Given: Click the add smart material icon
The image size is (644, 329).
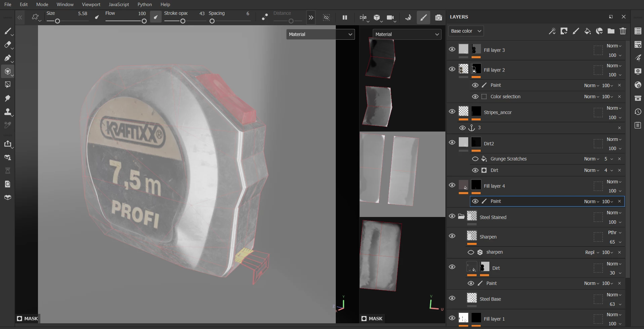Looking at the screenshot, I should [599, 31].
